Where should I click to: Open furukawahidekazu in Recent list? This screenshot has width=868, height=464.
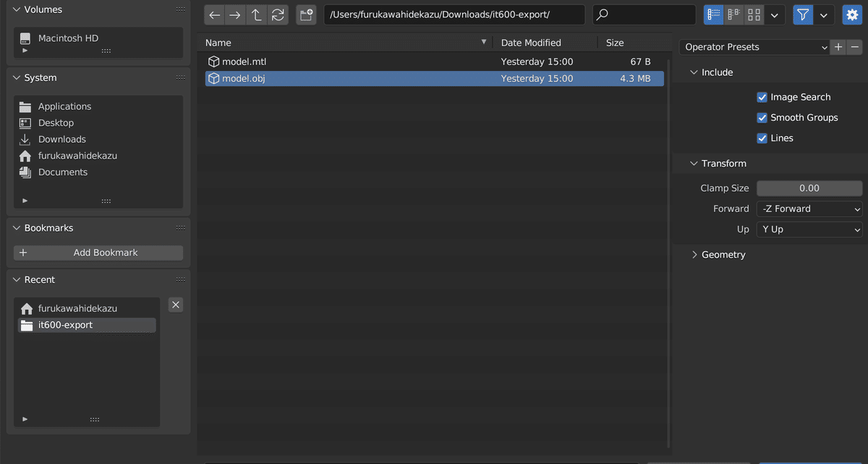[87, 308]
